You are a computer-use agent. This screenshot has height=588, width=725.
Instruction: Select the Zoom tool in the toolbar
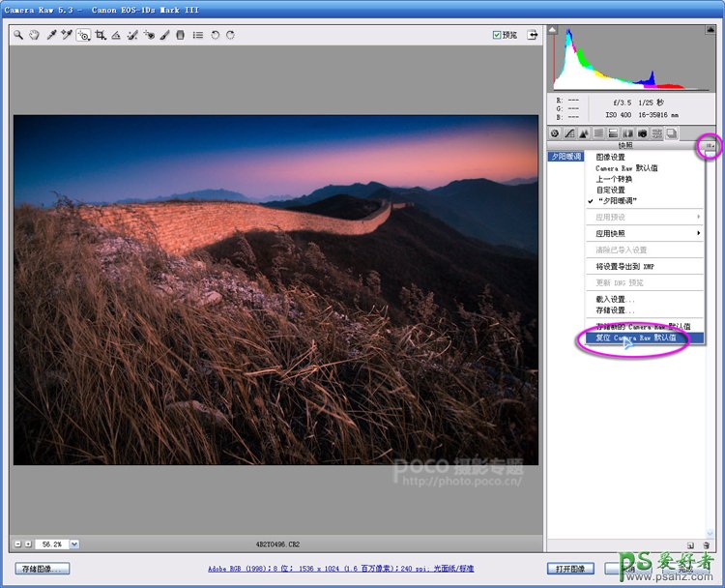pyautogui.click(x=18, y=35)
